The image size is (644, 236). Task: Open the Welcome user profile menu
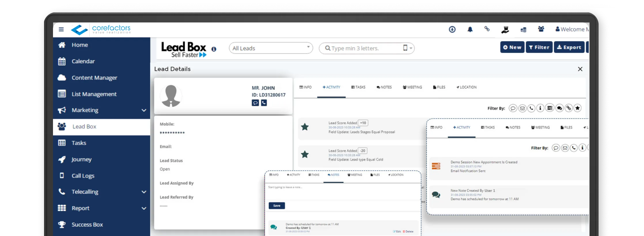tap(572, 29)
